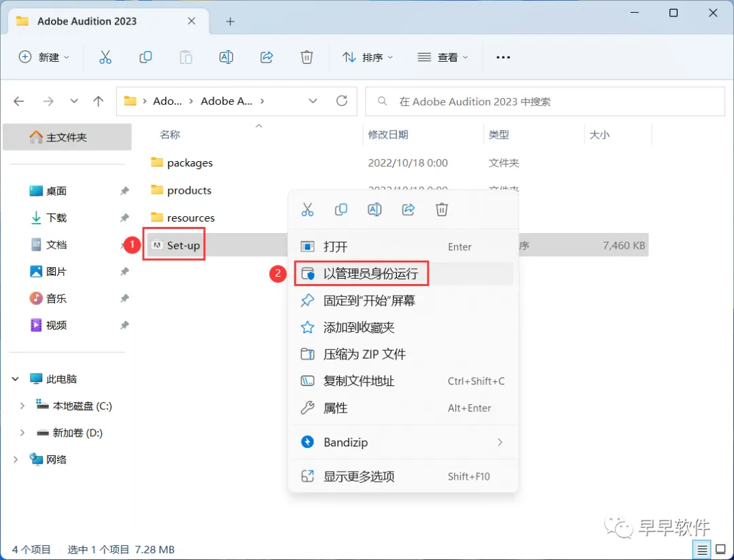Click the Delete trash icon in the toolbar
734x560 pixels.
tap(307, 57)
